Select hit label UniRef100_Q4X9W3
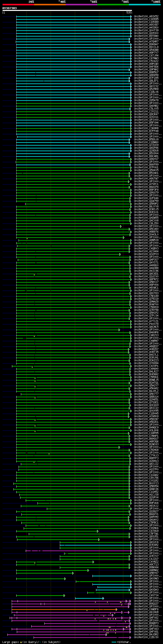The height and width of the screenshot is (644, 163). pos(146,579)
